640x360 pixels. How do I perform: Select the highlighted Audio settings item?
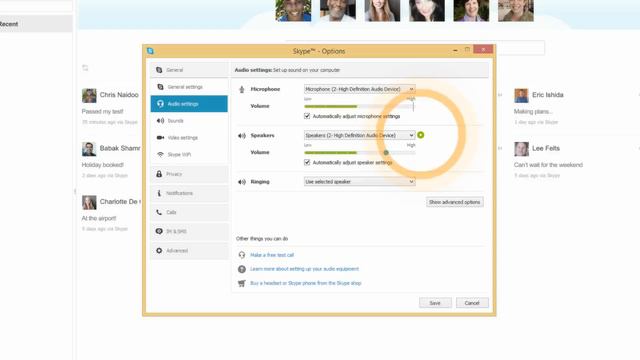click(189, 104)
